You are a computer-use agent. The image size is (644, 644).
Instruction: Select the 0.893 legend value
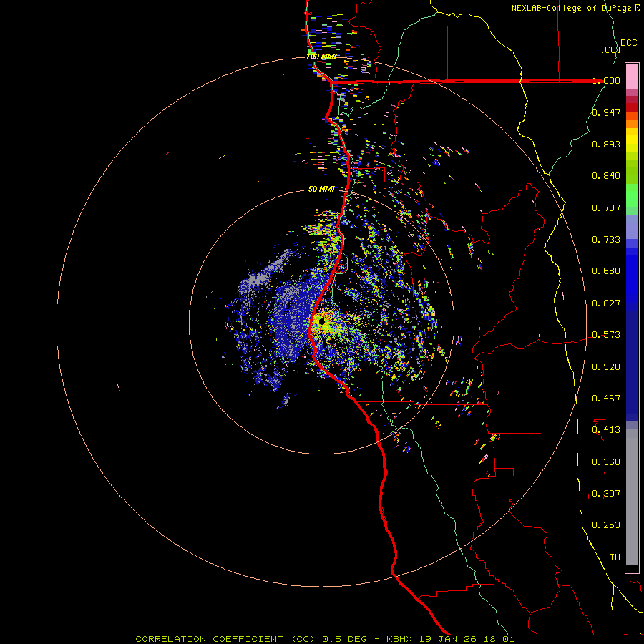coord(606,144)
